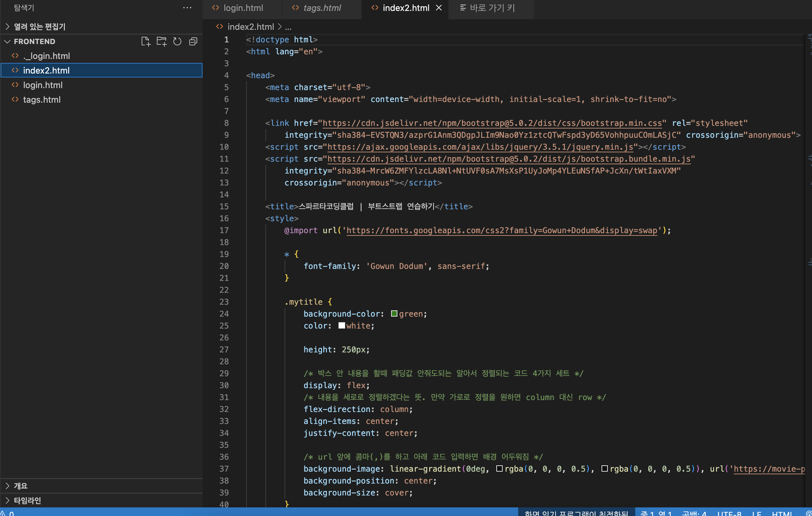Expand the 타임라인 timeline section
Viewport: 812px width, 516px height.
tap(101, 500)
